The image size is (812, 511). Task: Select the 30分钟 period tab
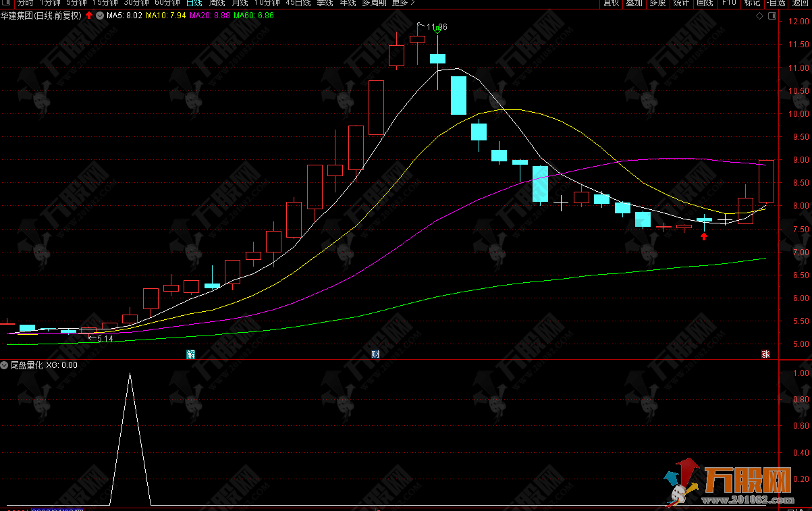pyautogui.click(x=136, y=3)
